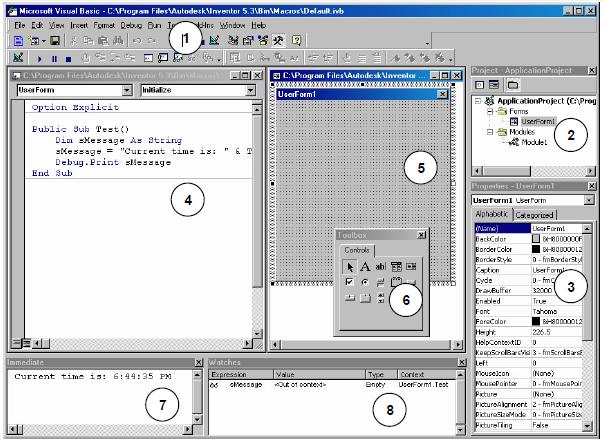The width and height of the screenshot is (604, 443).
Task: Collapse the Forms folder node
Action: (x=490, y=111)
